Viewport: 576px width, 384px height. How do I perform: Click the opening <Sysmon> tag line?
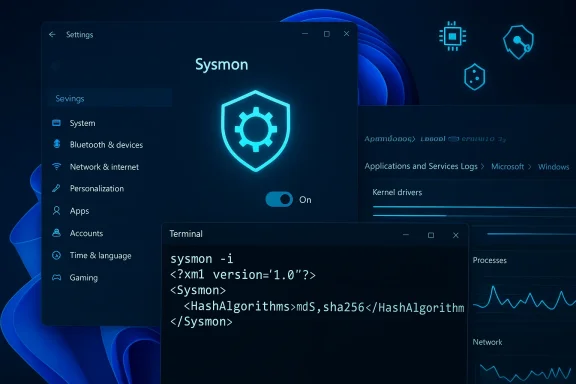[198, 290]
